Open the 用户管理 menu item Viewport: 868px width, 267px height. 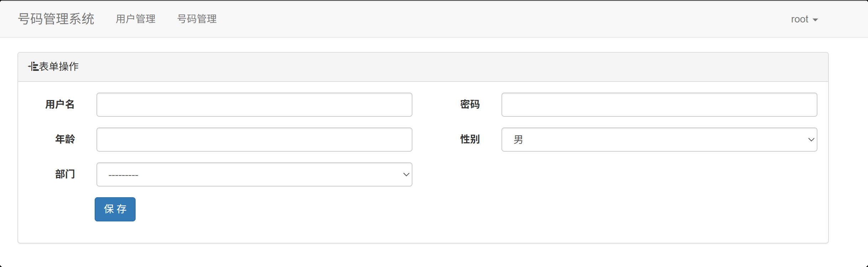[136, 19]
